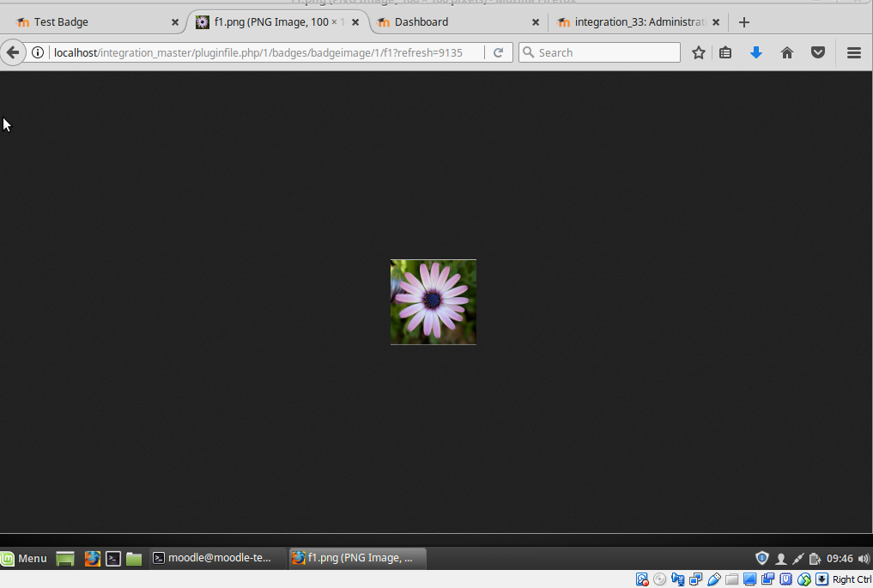Screen dimensions: 873x588
Task: Open the Downloads arrow panel
Action: tap(756, 52)
